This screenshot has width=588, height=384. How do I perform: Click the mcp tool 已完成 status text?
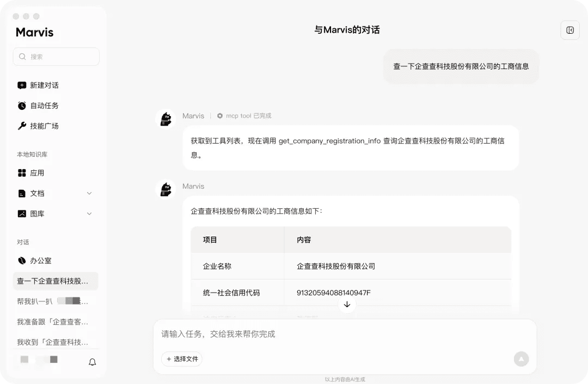tap(249, 116)
